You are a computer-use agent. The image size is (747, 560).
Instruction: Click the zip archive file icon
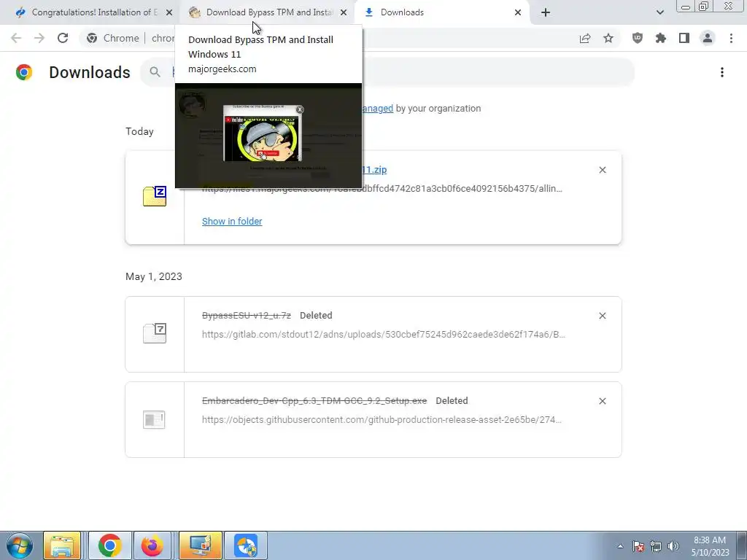point(155,196)
